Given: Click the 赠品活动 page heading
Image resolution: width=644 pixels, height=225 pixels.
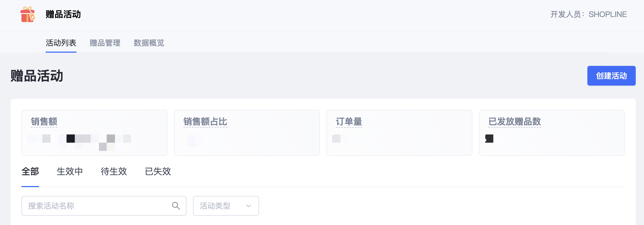Looking at the screenshot, I should click(37, 76).
